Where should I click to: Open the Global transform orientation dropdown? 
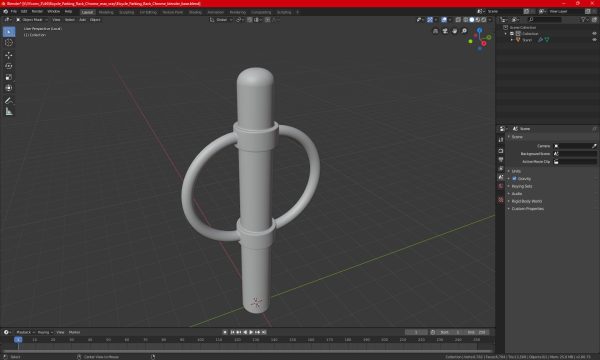click(x=221, y=20)
